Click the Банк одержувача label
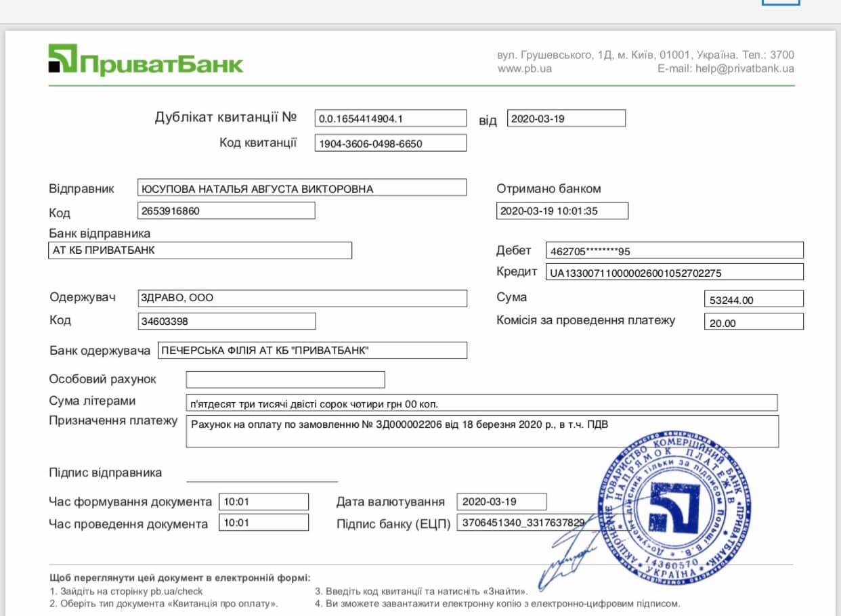The height and width of the screenshot is (616, 841). click(100, 351)
